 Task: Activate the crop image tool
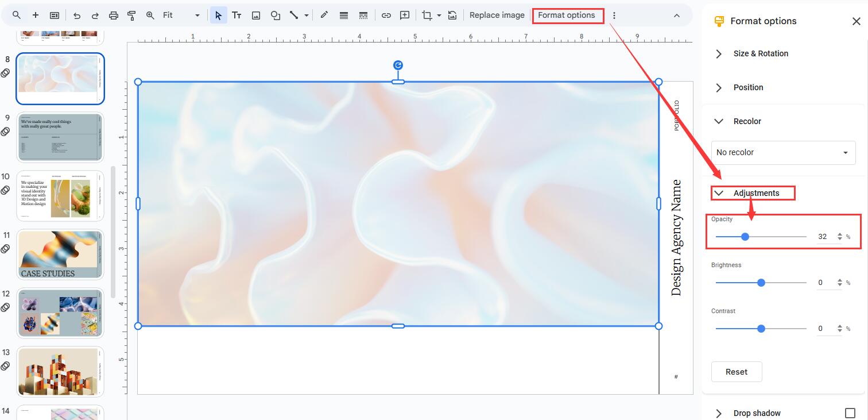(x=427, y=16)
